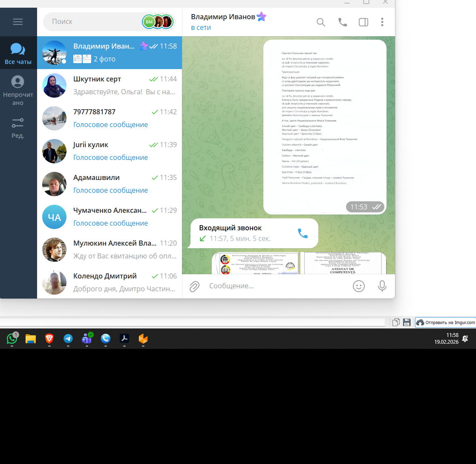
Task: Open the Мулюкин Алексей chat
Action: pos(110,250)
